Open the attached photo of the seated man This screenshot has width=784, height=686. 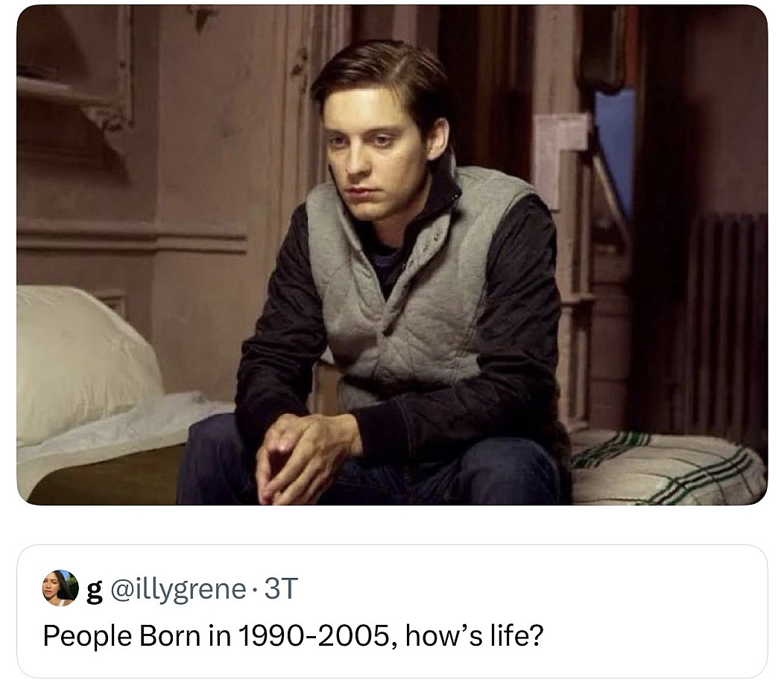[x=392, y=255]
